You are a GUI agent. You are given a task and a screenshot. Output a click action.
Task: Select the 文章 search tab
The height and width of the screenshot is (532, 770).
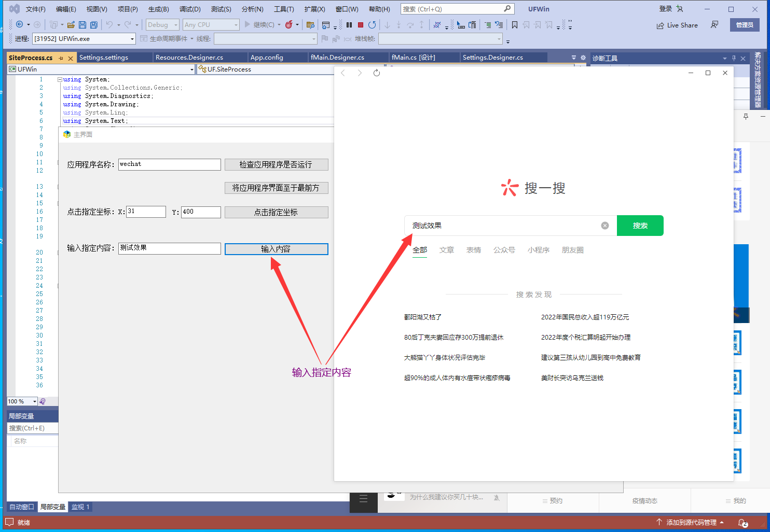click(447, 250)
